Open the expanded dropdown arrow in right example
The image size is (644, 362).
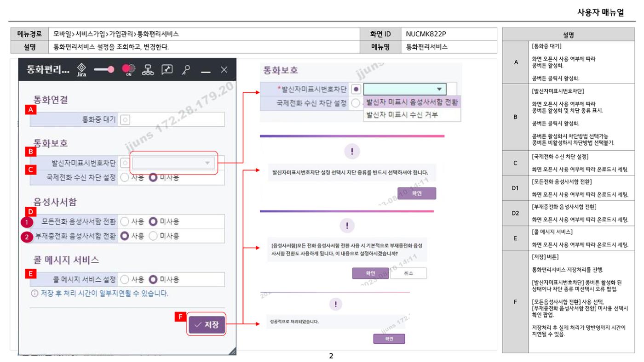[439, 89]
